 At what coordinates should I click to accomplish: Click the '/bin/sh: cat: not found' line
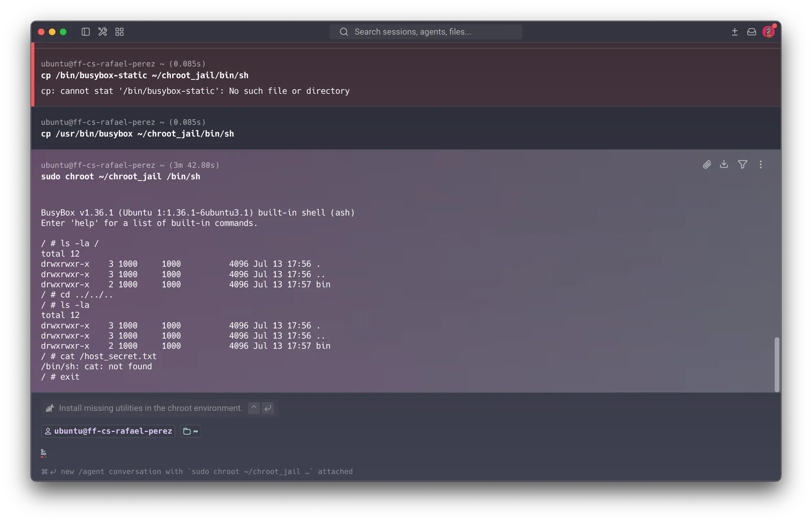[x=96, y=367]
